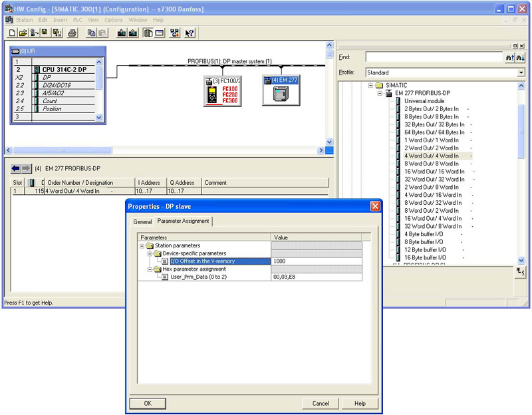Click the I/O Offset value field 1000
This screenshot has width=532, height=415.
tap(316, 261)
